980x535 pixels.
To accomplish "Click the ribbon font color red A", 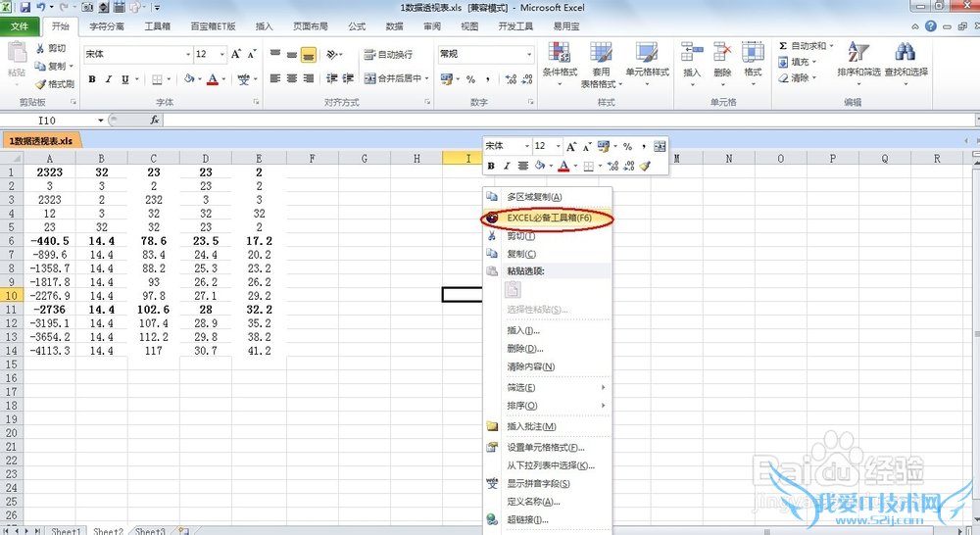I will tap(213, 78).
